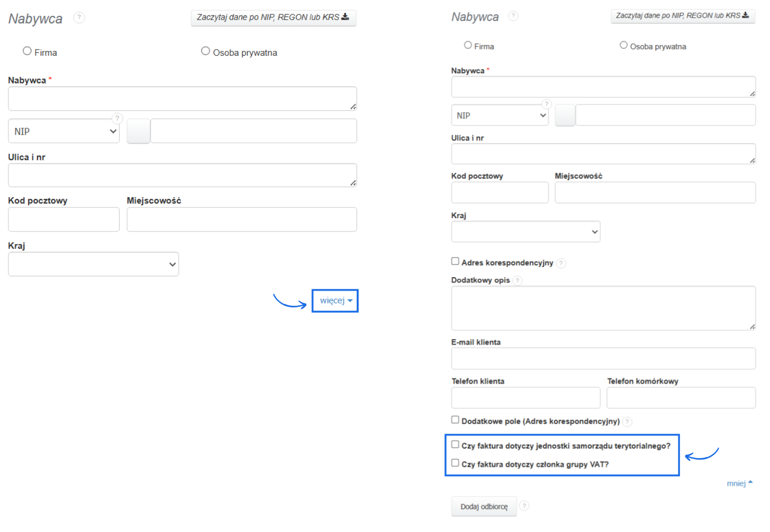Tick the członka grupy VAT checkbox
Screen dimensions: 770x532
tap(455, 463)
